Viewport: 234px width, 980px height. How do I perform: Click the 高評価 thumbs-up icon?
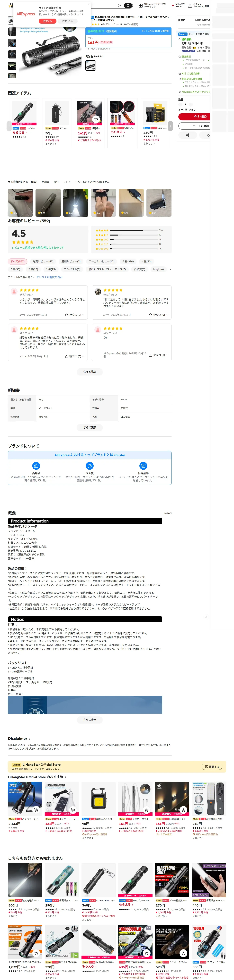pyautogui.click(x=36, y=466)
